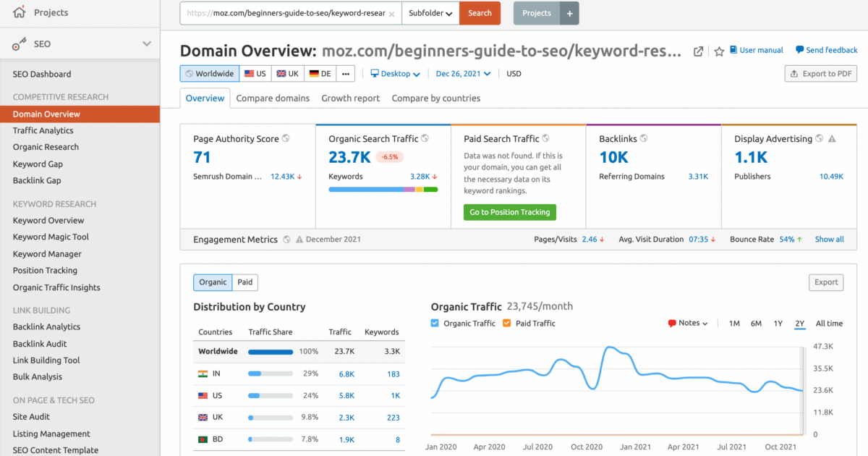This screenshot has width=868, height=456.
Task: Click the Keywords distribution color bar
Action: [x=383, y=189]
